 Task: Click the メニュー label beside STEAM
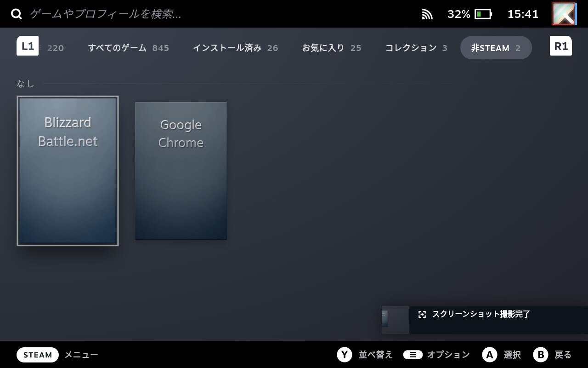(x=81, y=355)
